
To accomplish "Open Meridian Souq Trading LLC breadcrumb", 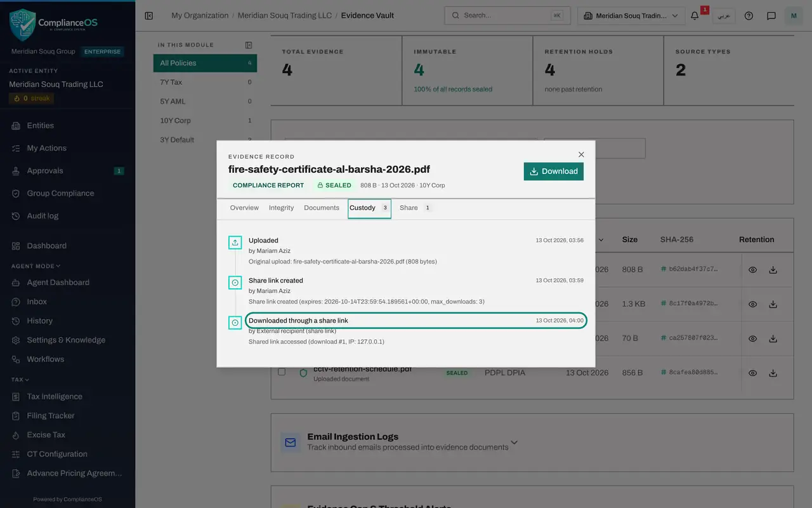I will click(x=285, y=15).
